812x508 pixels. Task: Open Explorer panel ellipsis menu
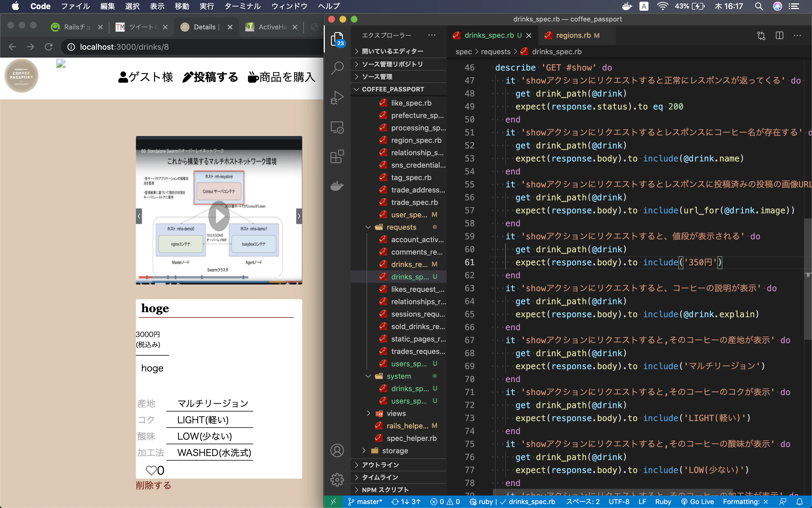click(432, 35)
